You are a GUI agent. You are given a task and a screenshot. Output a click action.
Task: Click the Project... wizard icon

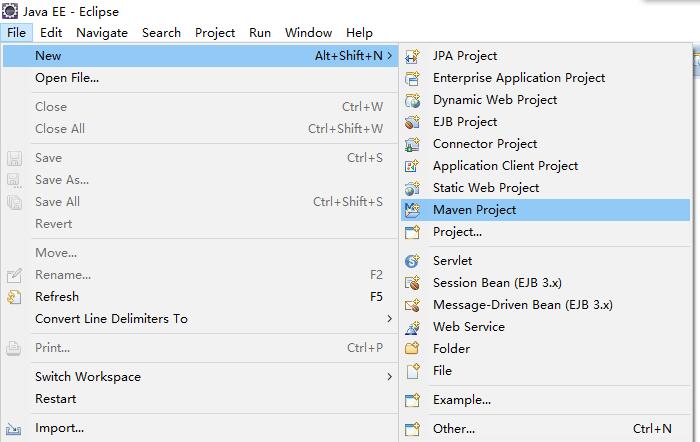(x=412, y=232)
